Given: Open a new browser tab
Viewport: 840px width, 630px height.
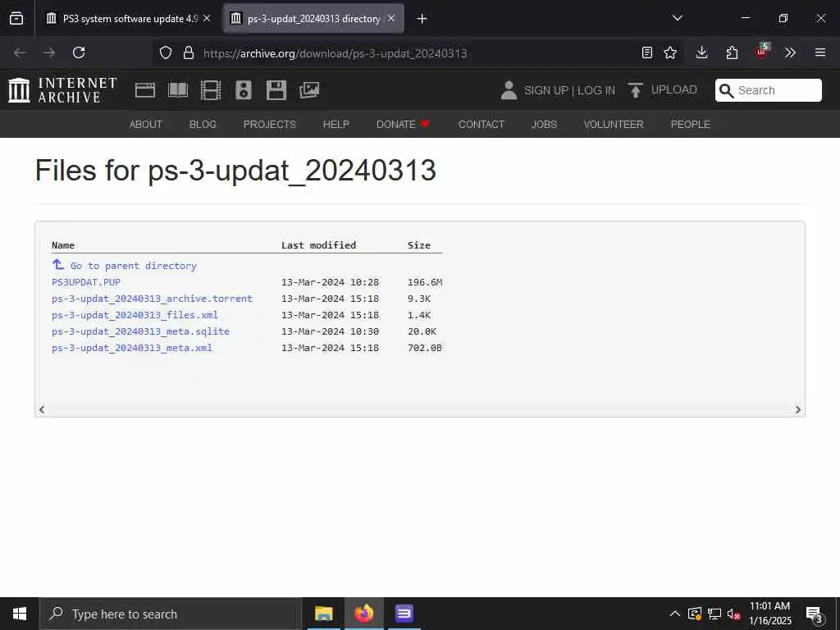Looking at the screenshot, I should [x=422, y=19].
